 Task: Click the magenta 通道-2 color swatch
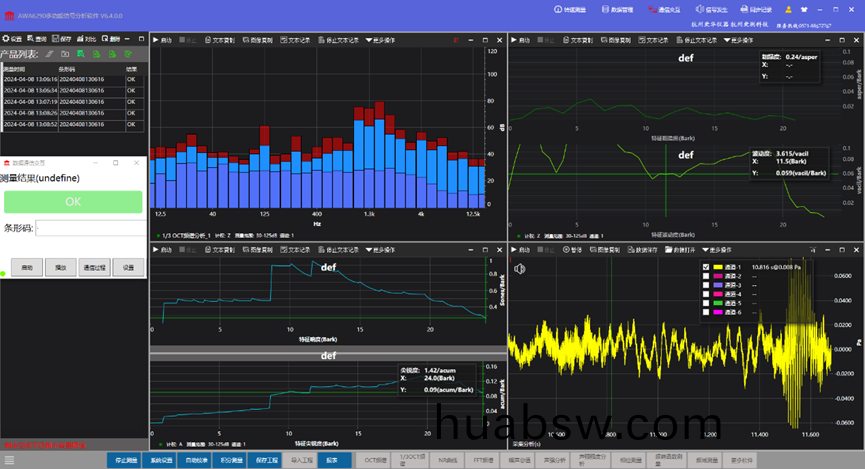[x=719, y=276]
